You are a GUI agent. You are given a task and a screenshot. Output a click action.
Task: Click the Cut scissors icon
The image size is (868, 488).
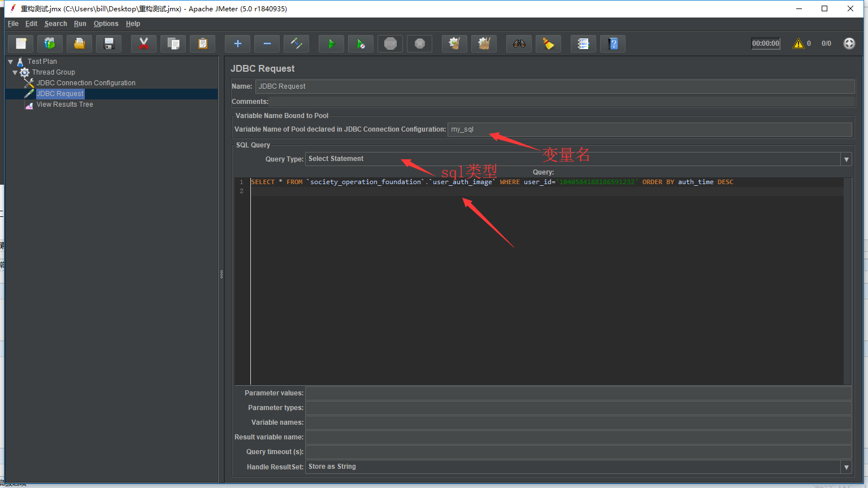coord(144,43)
